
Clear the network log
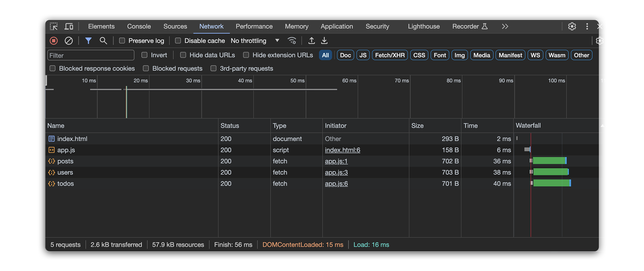pyautogui.click(x=68, y=41)
